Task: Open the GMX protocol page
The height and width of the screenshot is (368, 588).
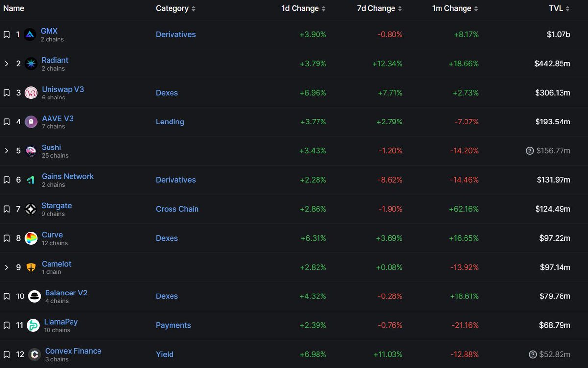Action: point(49,31)
